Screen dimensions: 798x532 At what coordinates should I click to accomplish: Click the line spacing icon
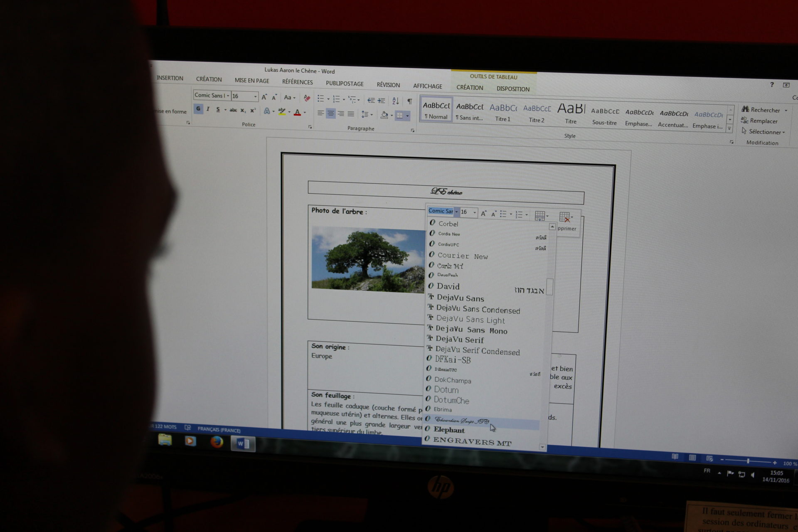click(365, 114)
